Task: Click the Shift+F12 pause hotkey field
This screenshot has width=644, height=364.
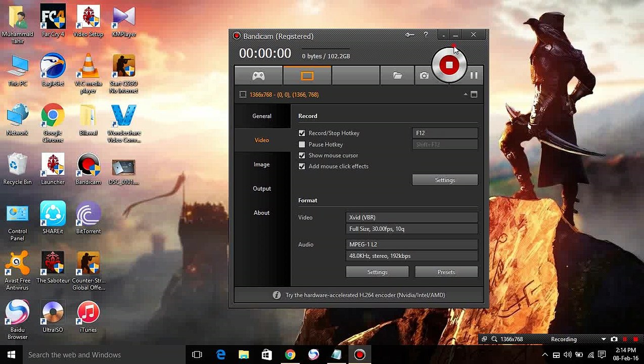Action: tap(445, 145)
